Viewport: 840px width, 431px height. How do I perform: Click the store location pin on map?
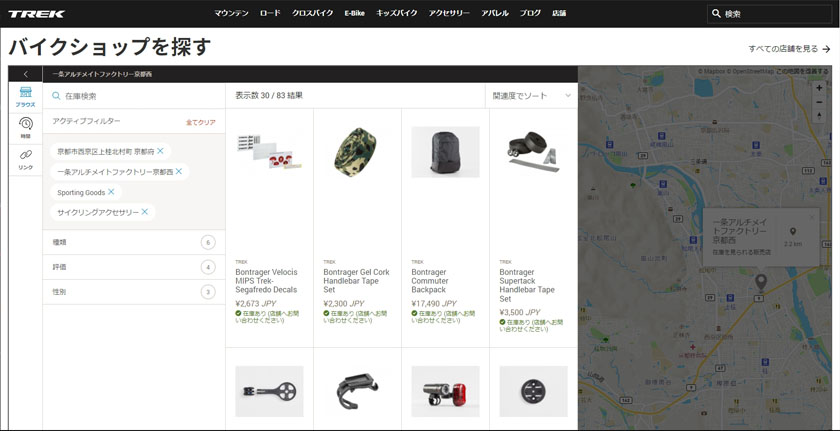(x=760, y=282)
